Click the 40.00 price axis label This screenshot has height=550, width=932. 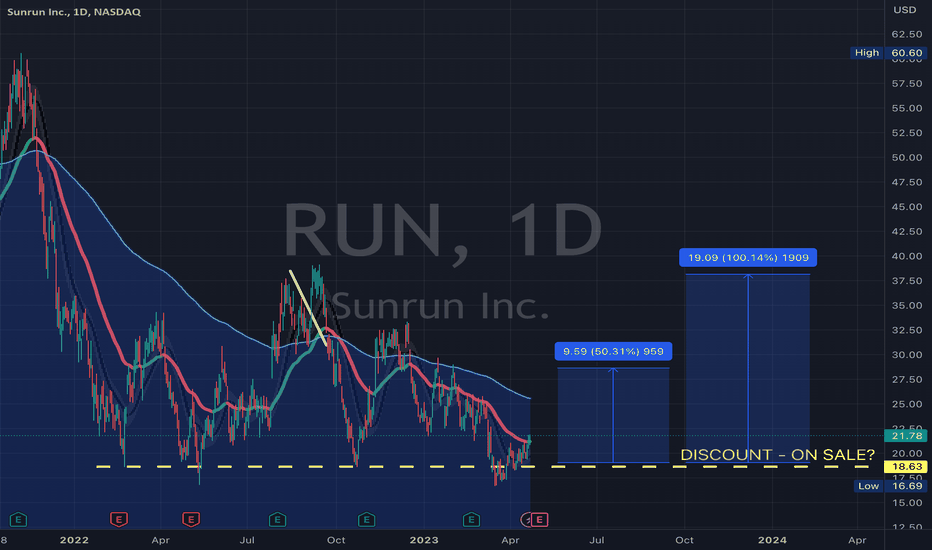point(907,256)
